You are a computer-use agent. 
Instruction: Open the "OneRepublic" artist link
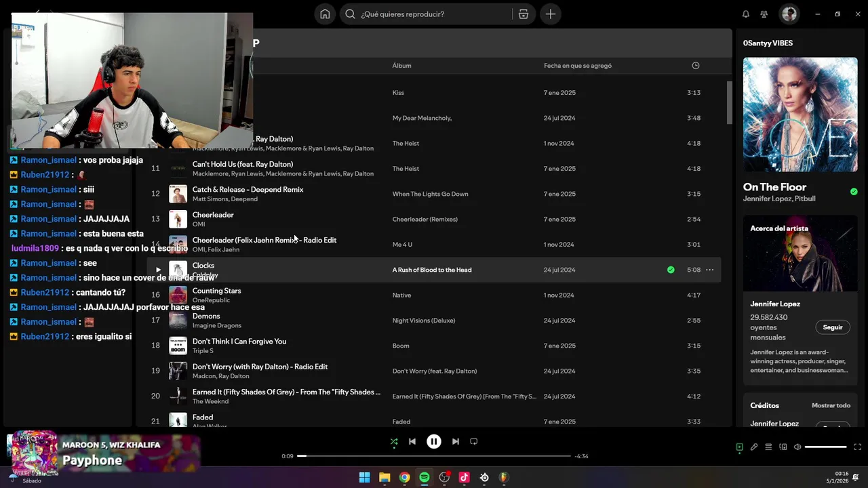[x=211, y=300]
